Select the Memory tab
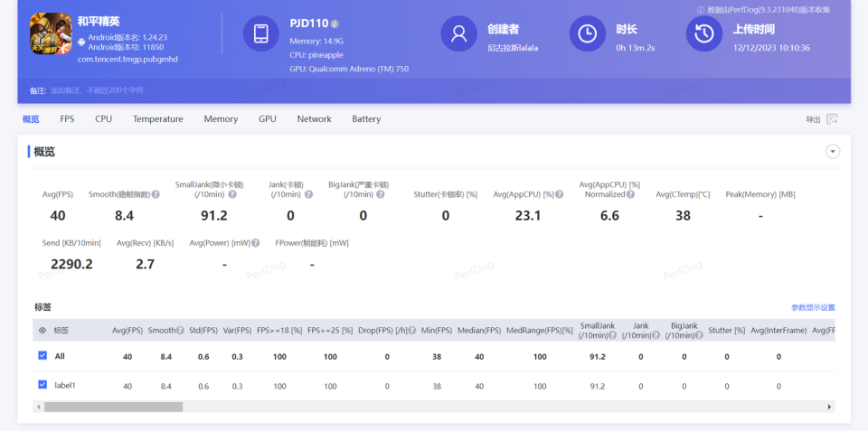868x431 pixels. [221, 119]
